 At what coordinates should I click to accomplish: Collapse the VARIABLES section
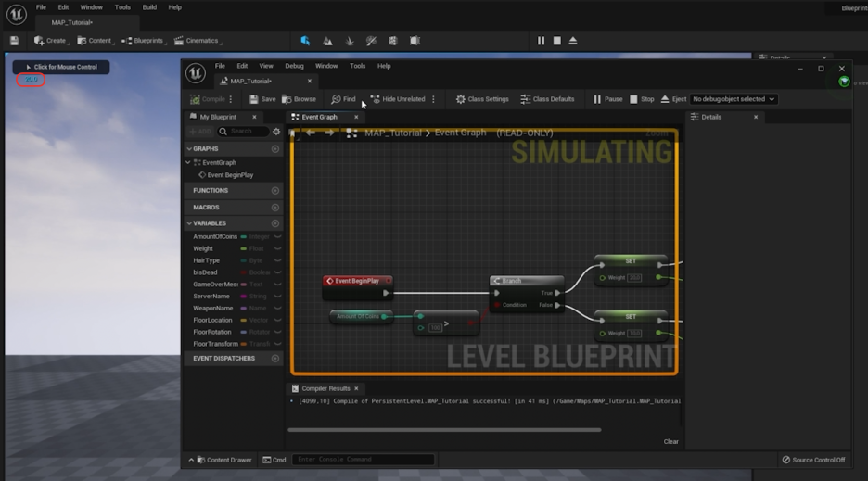(x=189, y=223)
